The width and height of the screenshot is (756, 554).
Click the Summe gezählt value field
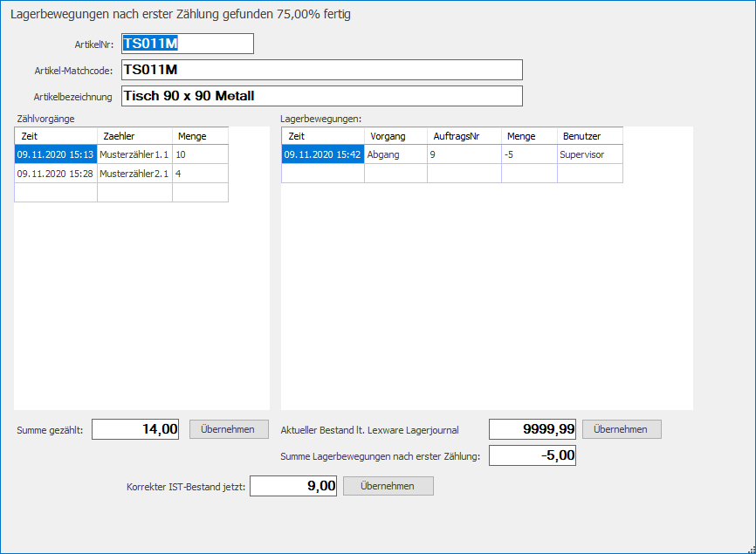tap(135, 429)
